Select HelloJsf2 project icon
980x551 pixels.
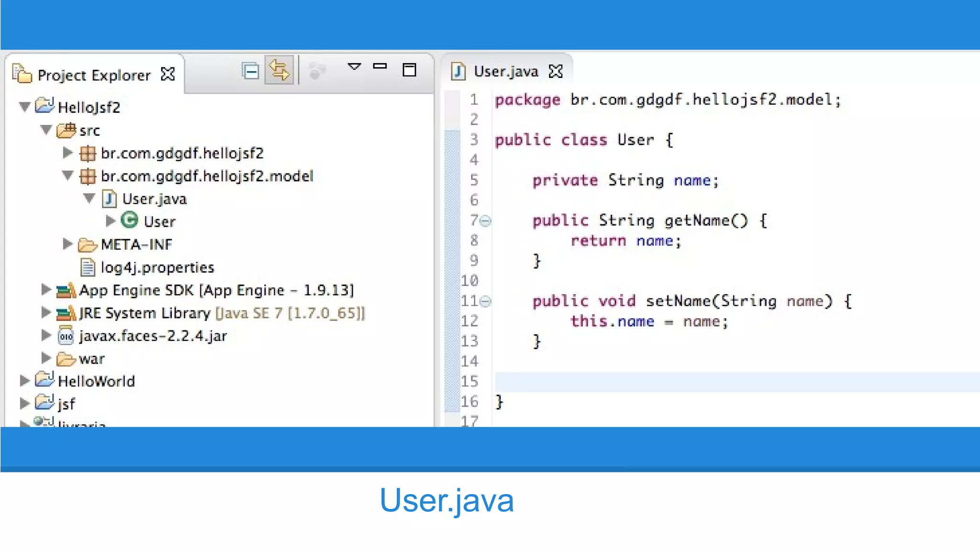coord(45,106)
